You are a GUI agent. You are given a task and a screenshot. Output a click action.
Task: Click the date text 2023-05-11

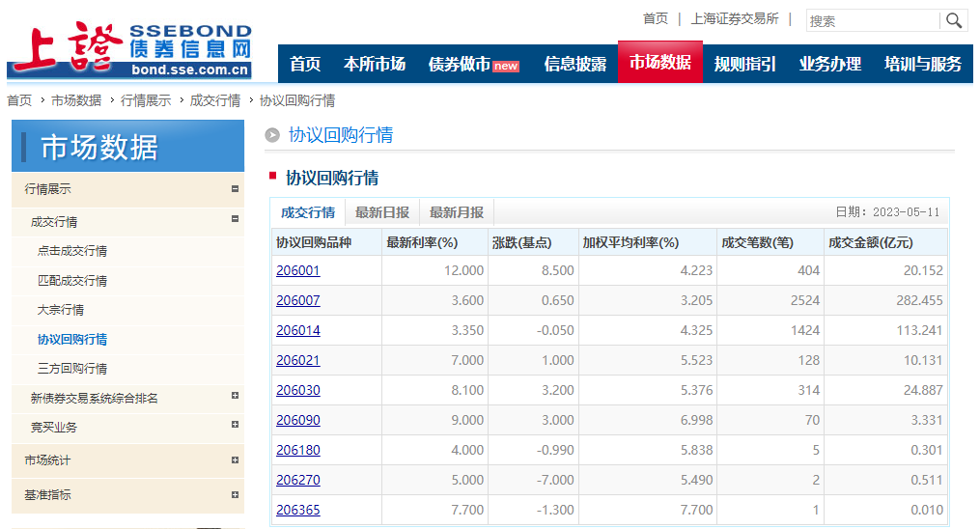tap(907, 212)
